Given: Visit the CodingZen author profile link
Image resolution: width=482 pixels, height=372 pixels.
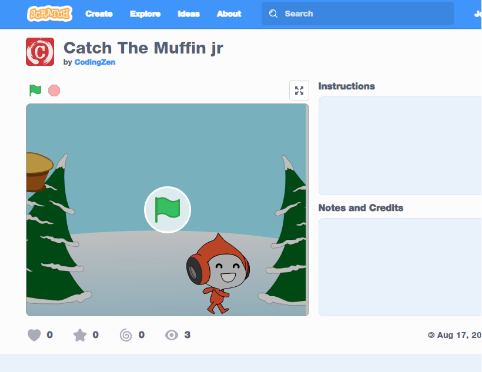Looking at the screenshot, I should 95,62.
